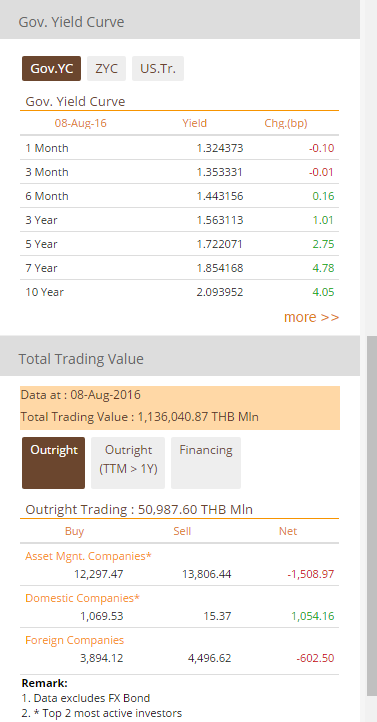Click the Domestic Companies link
This screenshot has height=722, width=377.
tap(82, 598)
